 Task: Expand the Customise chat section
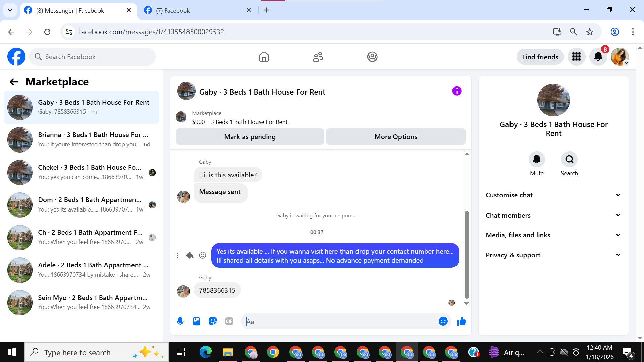point(553,195)
